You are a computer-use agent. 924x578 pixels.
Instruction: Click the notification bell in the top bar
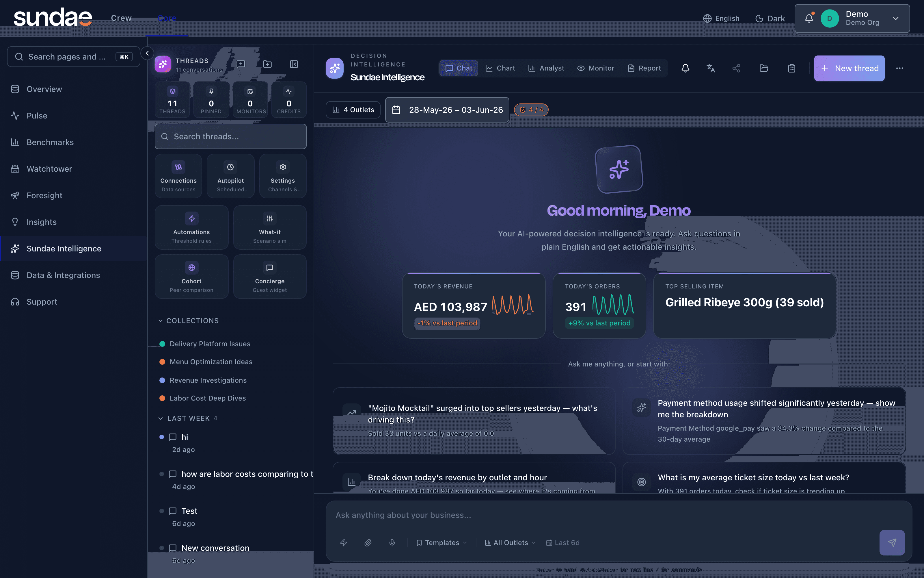pyautogui.click(x=809, y=18)
